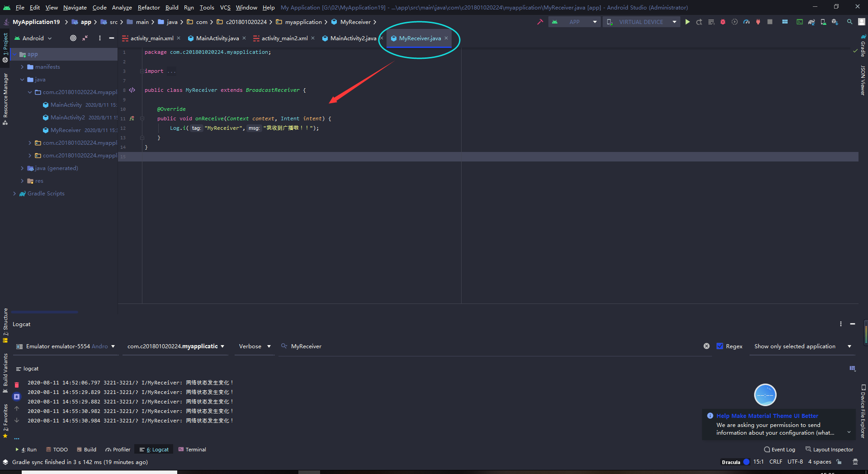Sync project with Gradle files icon
Screen dimensions: 868x474
click(x=811, y=22)
